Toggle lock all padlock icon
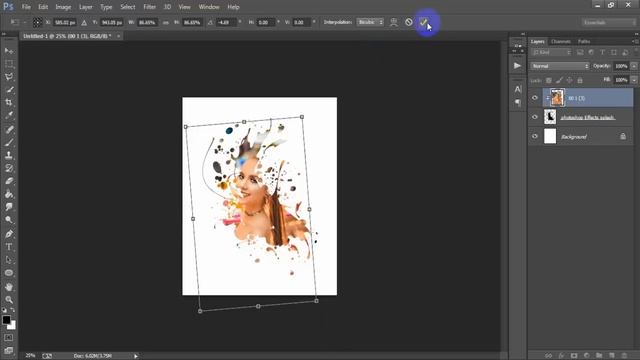Screen dimensions: 640x360 pos(580,80)
